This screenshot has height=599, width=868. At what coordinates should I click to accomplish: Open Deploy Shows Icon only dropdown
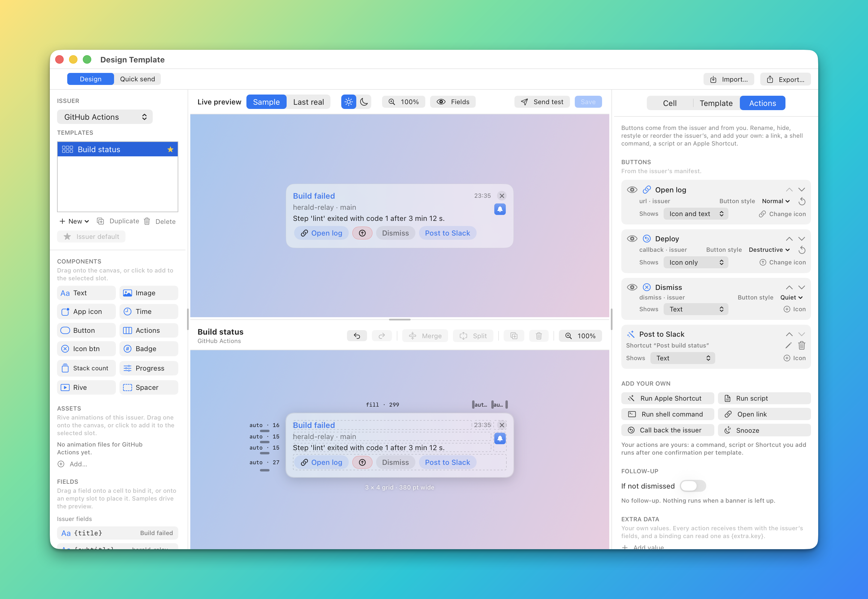pyautogui.click(x=696, y=262)
